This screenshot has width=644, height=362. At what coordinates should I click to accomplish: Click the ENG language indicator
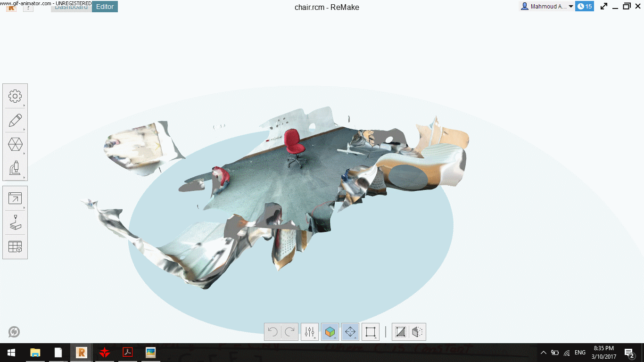pos(580,353)
